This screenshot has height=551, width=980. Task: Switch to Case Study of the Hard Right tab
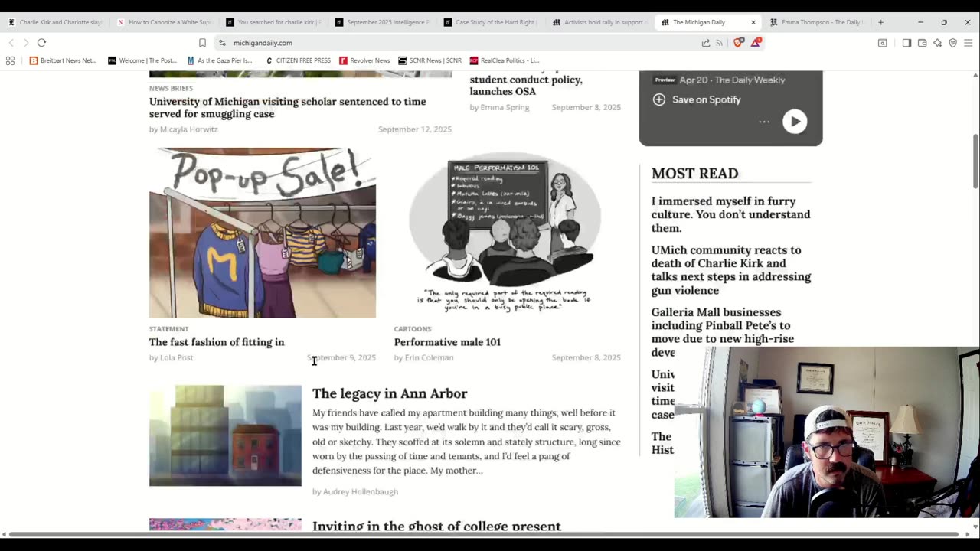point(492,22)
